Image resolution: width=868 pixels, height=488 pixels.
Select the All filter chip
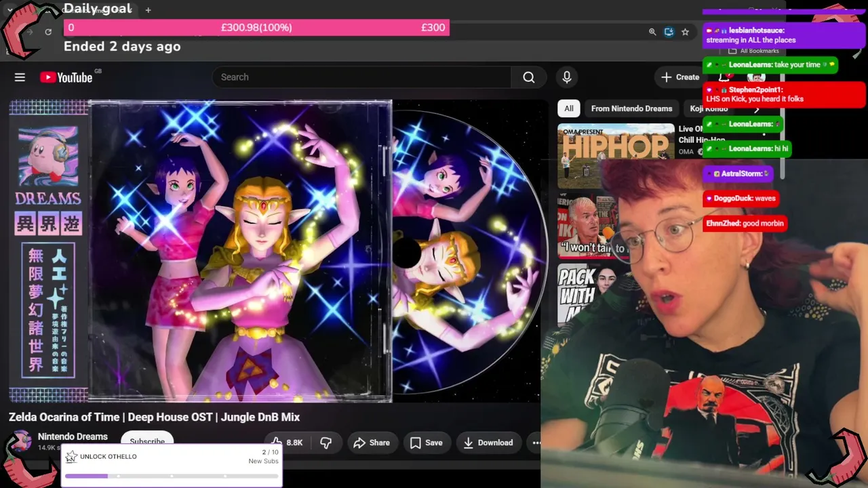(569, 108)
